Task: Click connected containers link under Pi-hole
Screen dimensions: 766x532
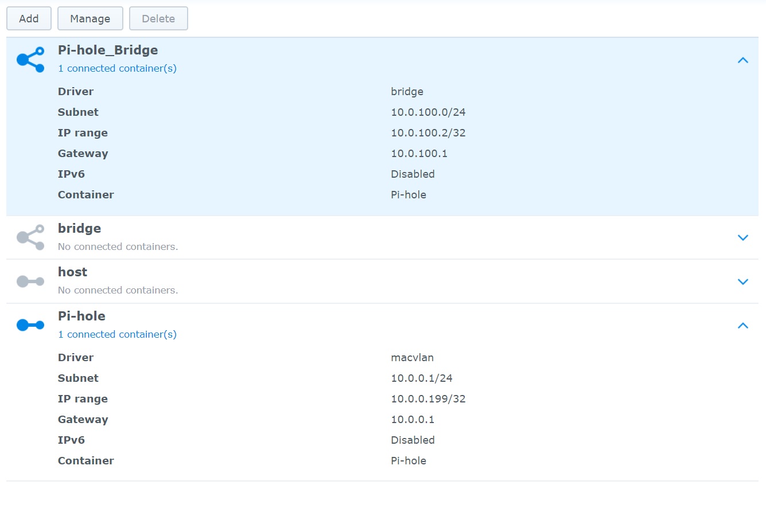Action: click(117, 334)
